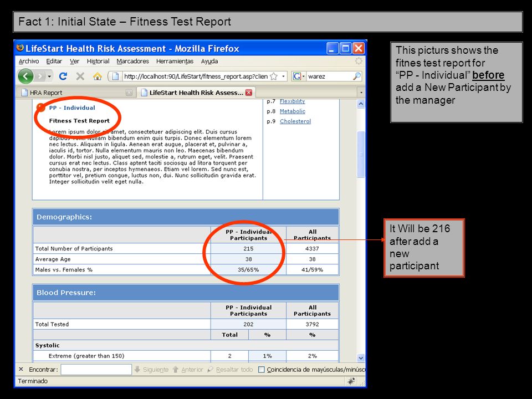Click the Encontrar find text field
Image resolution: width=532 pixels, height=399 pixels.
pos(96,370)
